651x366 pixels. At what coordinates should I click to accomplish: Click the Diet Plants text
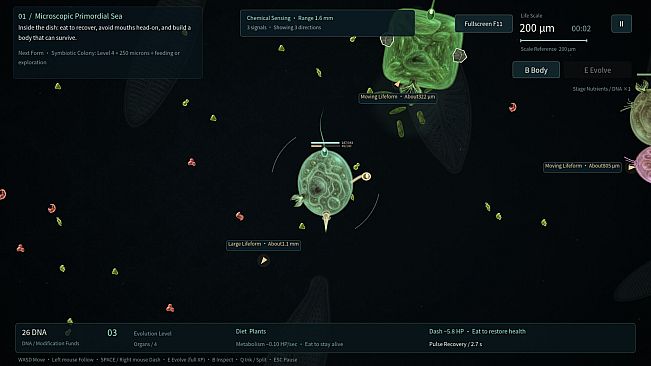(251, 331)
